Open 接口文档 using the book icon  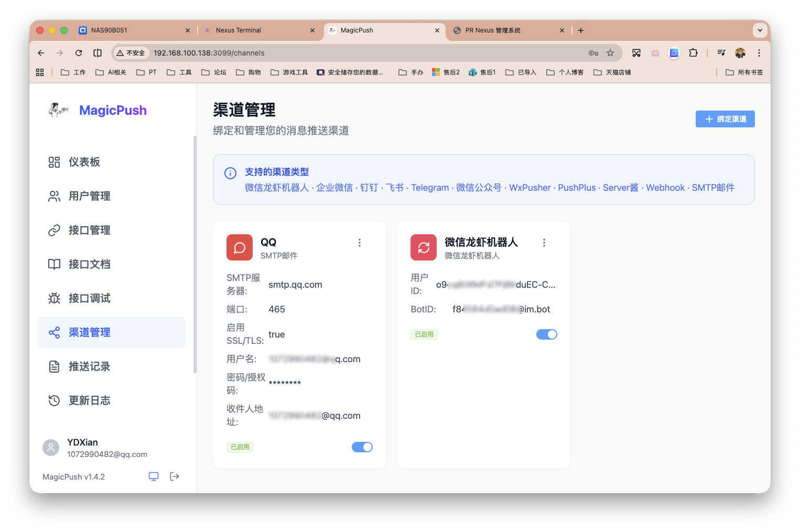click(54, 264)
